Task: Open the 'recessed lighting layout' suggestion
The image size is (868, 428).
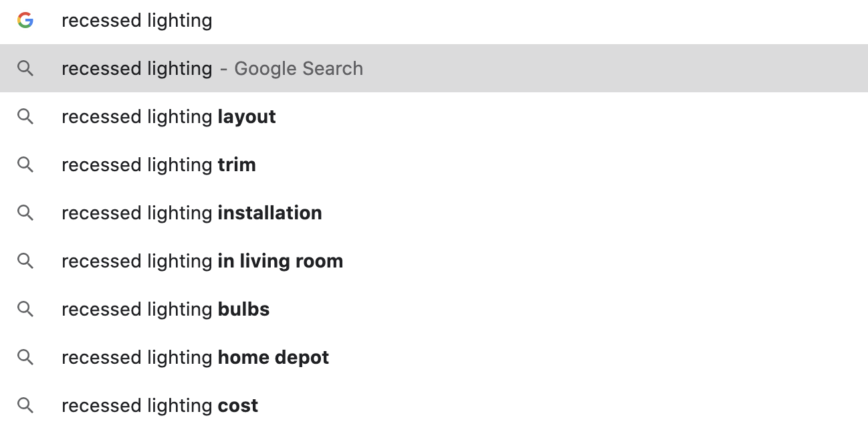Action: (168, 116)
